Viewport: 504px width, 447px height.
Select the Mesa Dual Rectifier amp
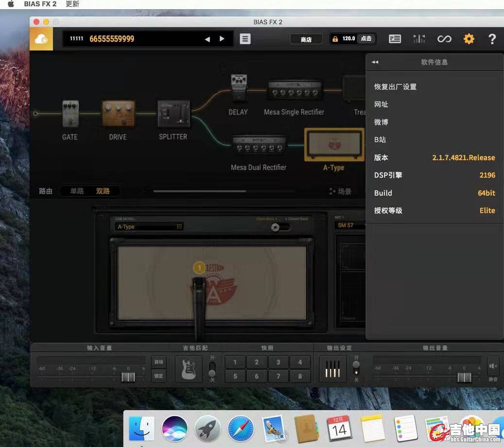click(258, 146)
